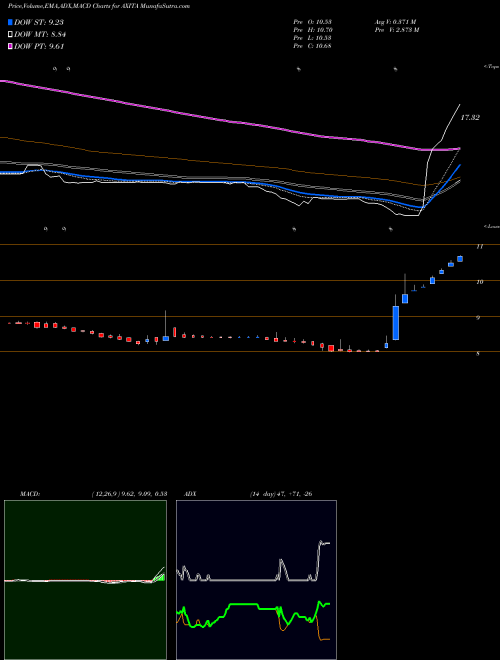Click the long-wick blue candle in mid-chart
Image resolution: width=500 pixels, height=660 pixels.
coord(165,338)
